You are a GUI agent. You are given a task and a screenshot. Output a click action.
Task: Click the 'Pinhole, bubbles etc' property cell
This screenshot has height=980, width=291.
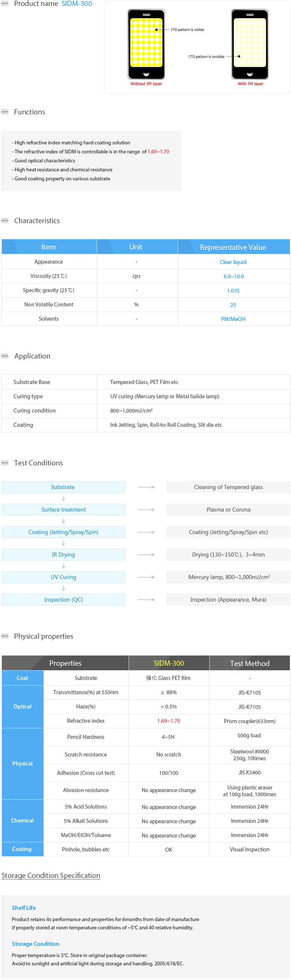[86, 849]
